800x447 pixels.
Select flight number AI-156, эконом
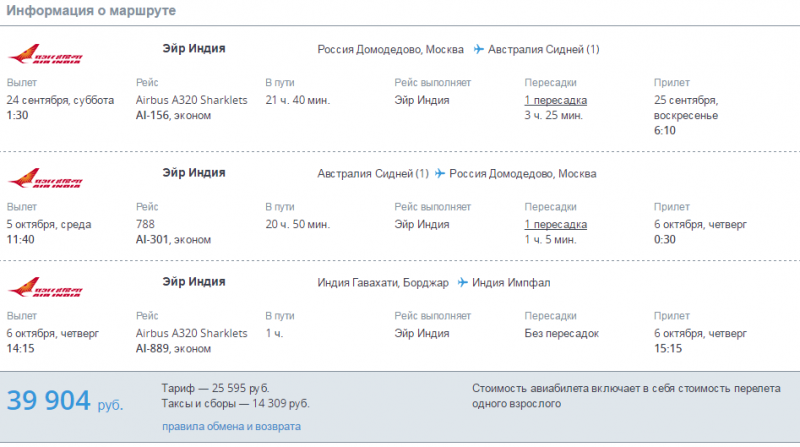[x=173, y=116]
